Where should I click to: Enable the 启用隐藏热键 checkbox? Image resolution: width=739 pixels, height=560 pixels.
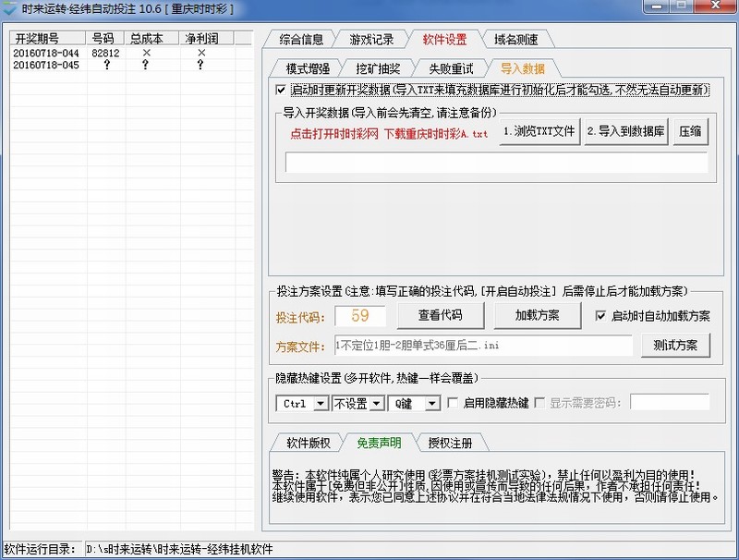tap(454, 403)
